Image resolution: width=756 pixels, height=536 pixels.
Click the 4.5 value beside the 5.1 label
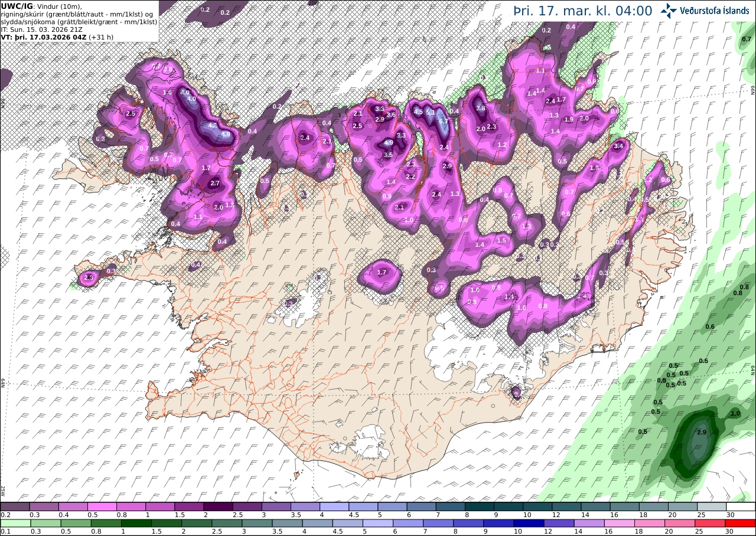point(418,112)
